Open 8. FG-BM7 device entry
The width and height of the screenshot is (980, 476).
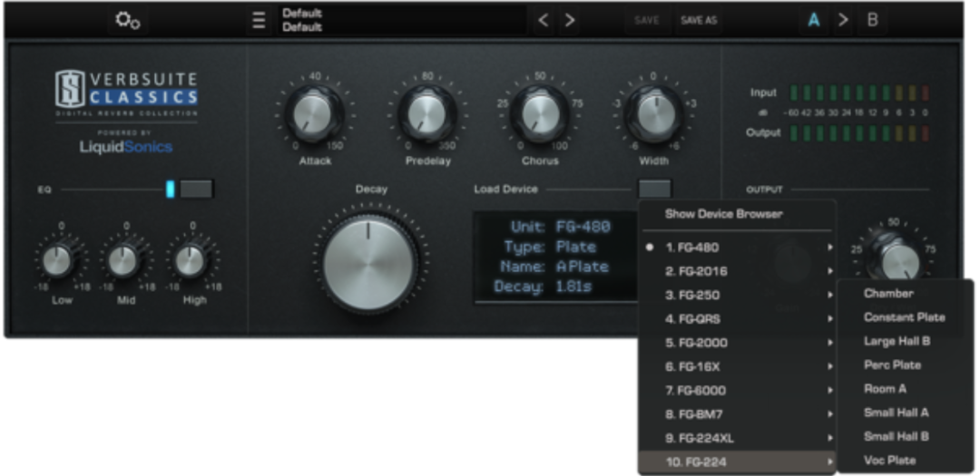tap(736, 414)
